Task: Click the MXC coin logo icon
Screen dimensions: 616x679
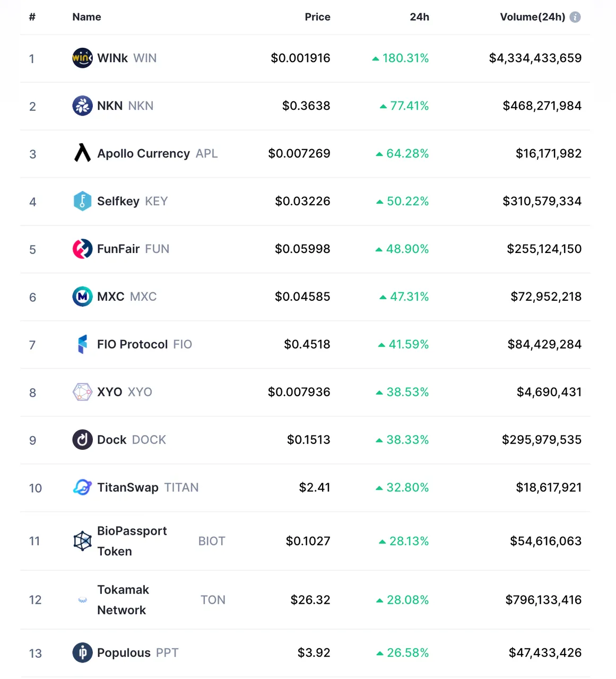Action: (x=82, y=297)
